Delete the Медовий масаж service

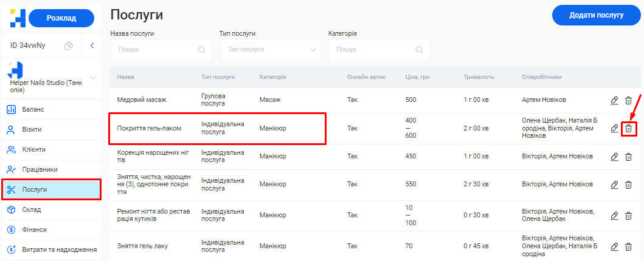point(629,100)
